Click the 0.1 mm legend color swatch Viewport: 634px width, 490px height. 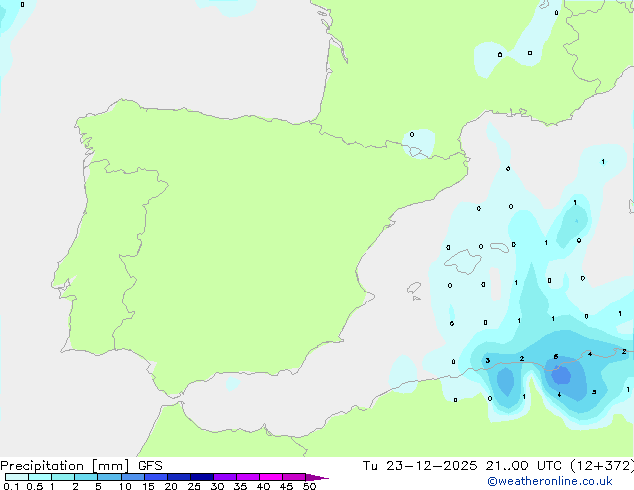tap(17, 477)
